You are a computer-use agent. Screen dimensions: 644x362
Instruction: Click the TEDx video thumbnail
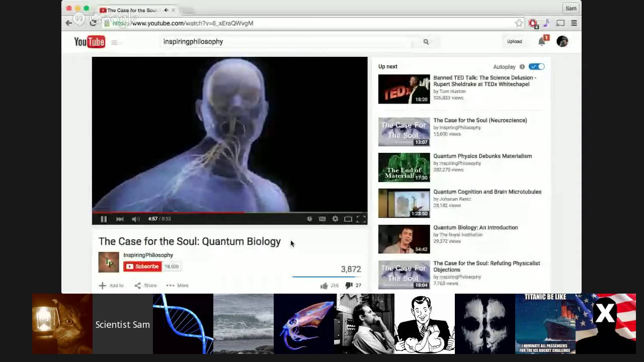point(404,89)
